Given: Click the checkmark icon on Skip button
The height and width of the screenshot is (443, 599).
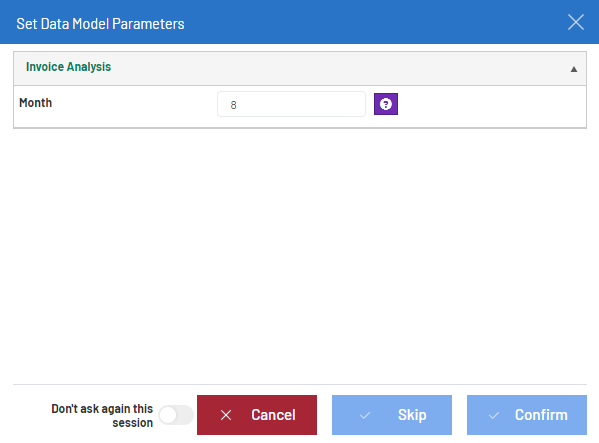Looking at the screenshot, I should [x=365, y=415].
